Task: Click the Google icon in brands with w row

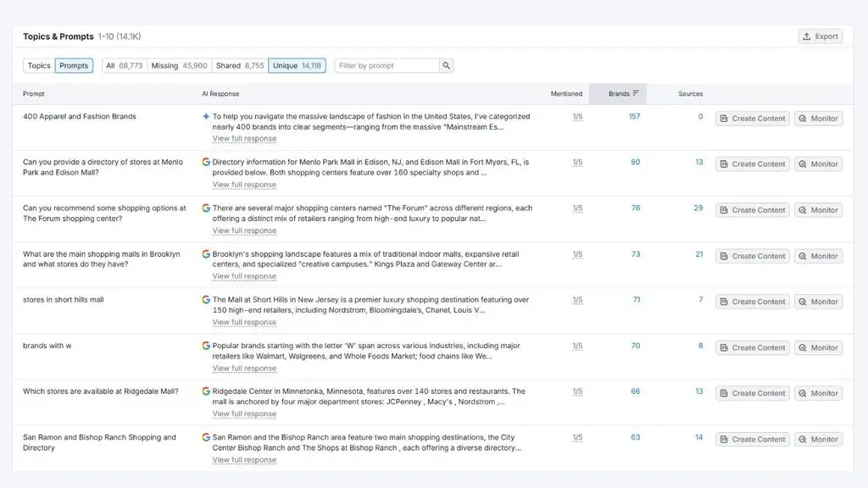Action: 206,346
